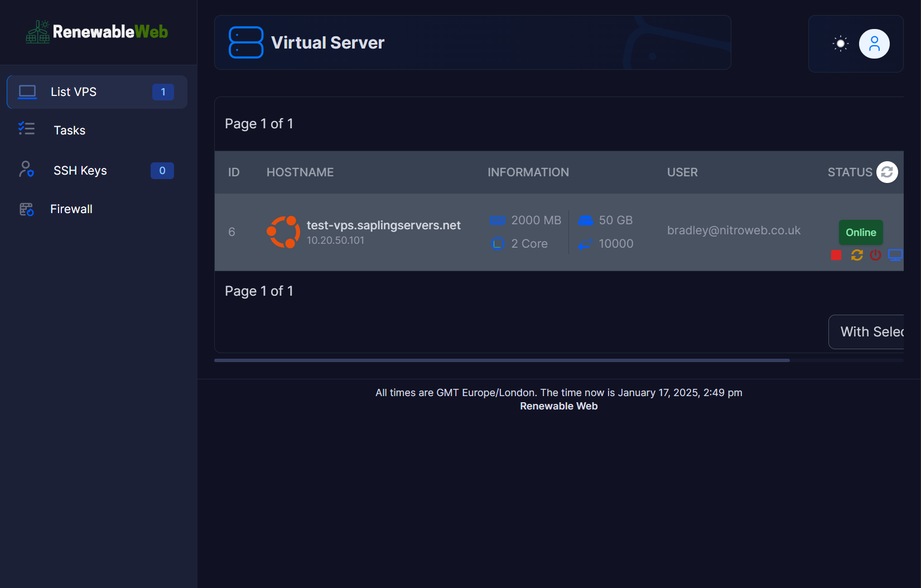Open the VNC console monitor icon

pyautogui.click(x=896, y=255)
